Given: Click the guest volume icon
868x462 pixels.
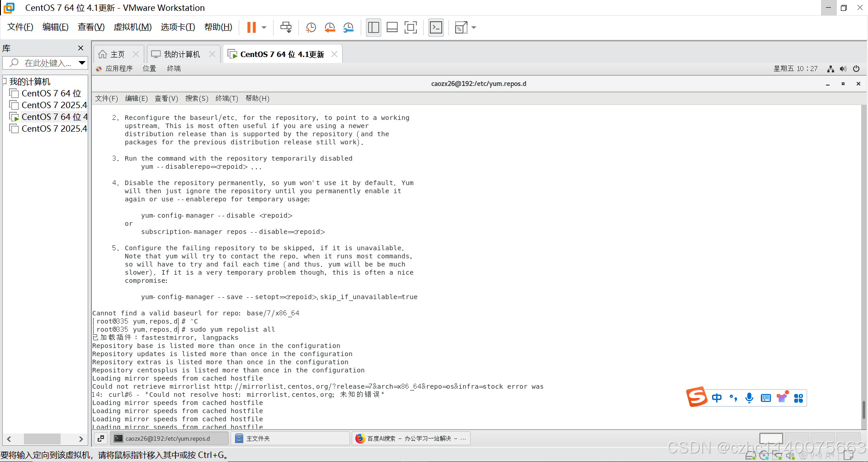Looking at the screenshot, I should point(843,69).
